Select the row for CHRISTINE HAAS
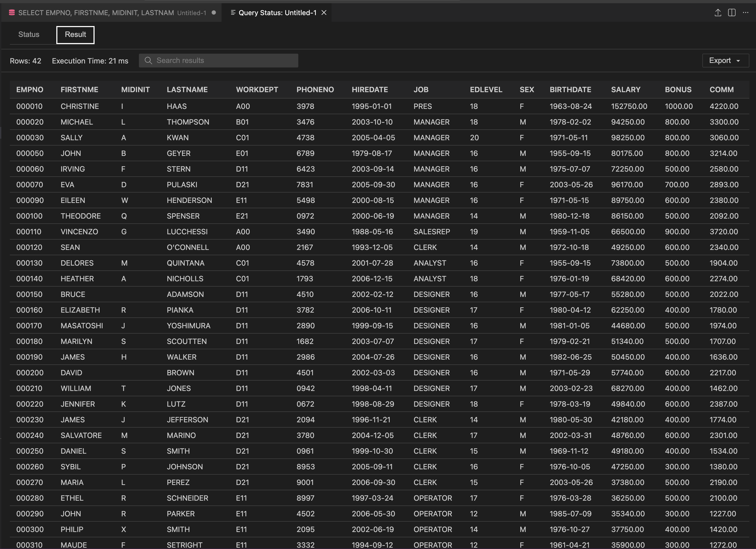 [x=200, y=106]
